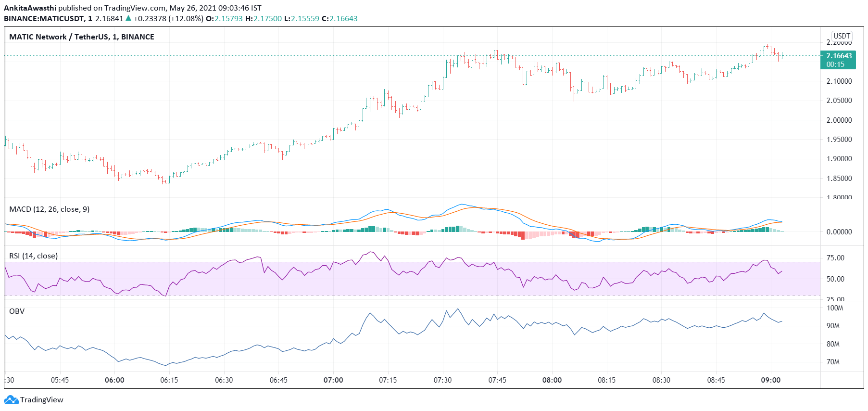
Task: Click the O:2.15793 open value
Action: click(x=224, y=19)
